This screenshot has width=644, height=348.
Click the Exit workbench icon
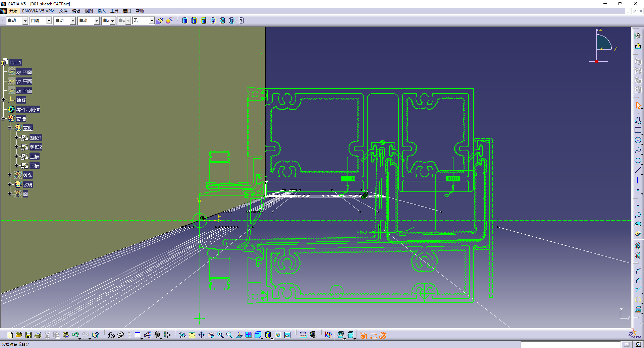638,46
